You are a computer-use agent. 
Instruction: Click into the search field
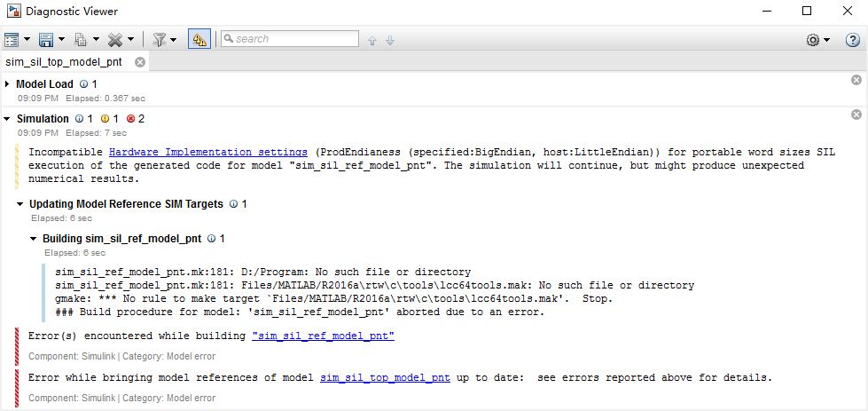(290, 39)
